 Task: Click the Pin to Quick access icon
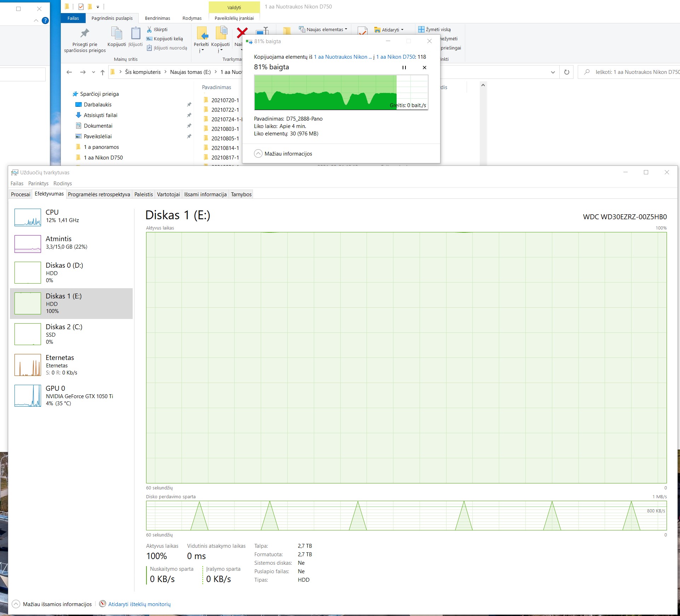click(x=85, y=34)
